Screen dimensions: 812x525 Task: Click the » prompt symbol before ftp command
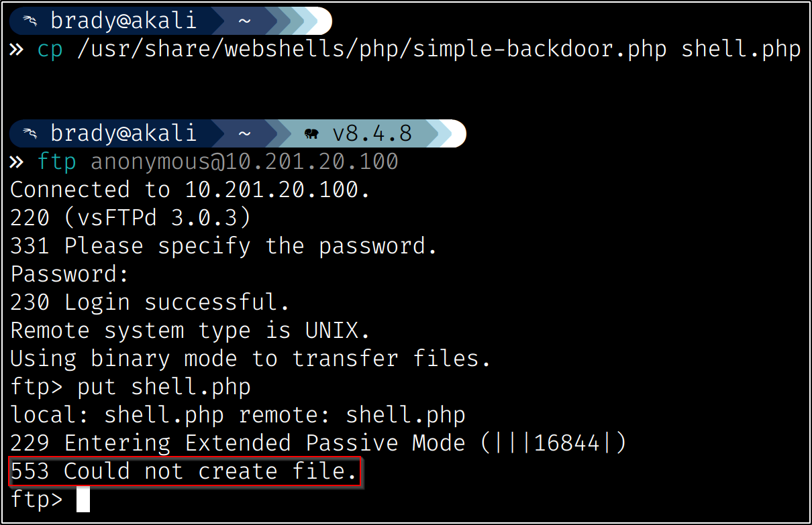click(x=17, y=162)
